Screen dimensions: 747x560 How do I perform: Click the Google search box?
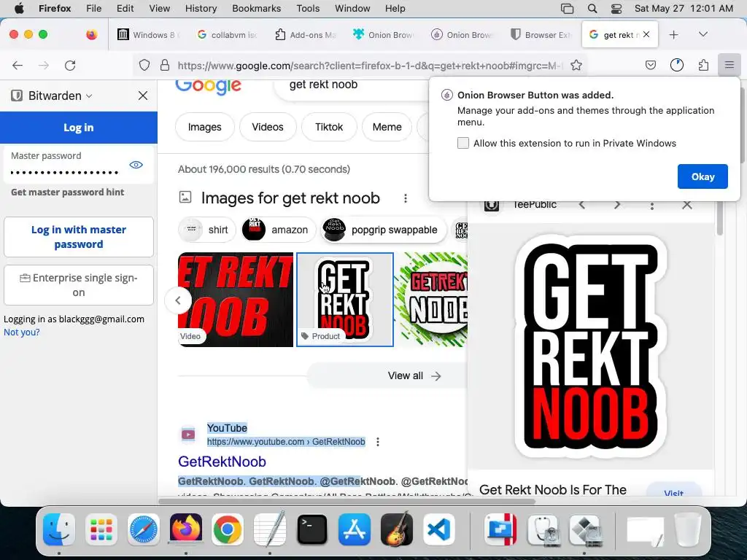(x=352, y=86)
